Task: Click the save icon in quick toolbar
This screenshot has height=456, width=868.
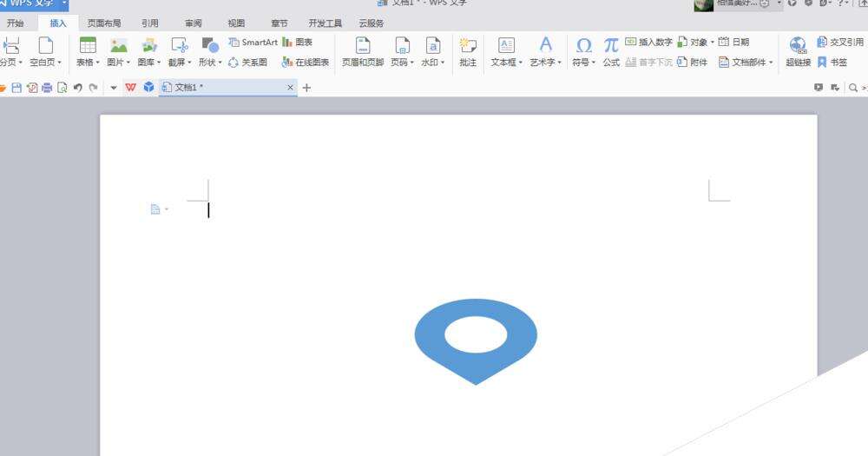Action: (16, 88)
